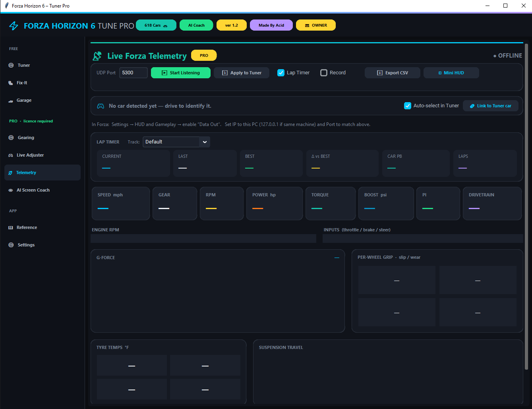The width and height of the screenshot is (532, 409).
Task: Click the INPUTS throttle/brake/steer bar
Action: tap(423, 238)
